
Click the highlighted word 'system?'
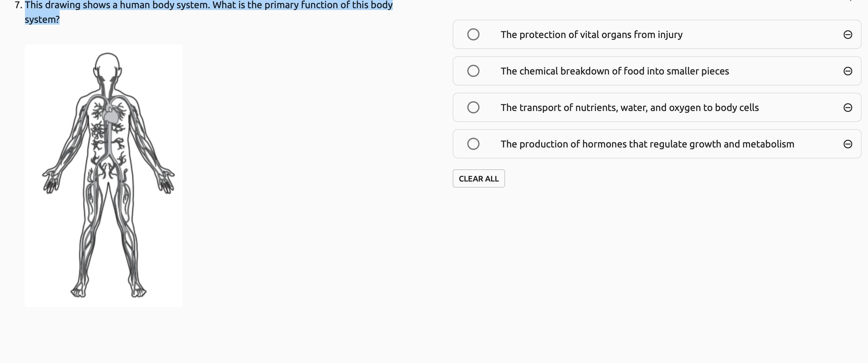tap(42, 19)
